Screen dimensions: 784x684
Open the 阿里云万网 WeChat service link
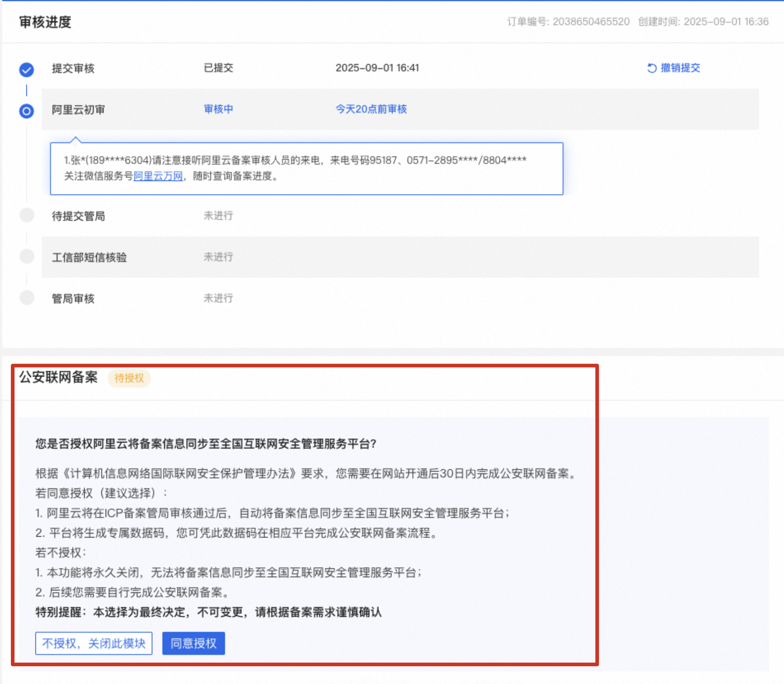[158, 176]
